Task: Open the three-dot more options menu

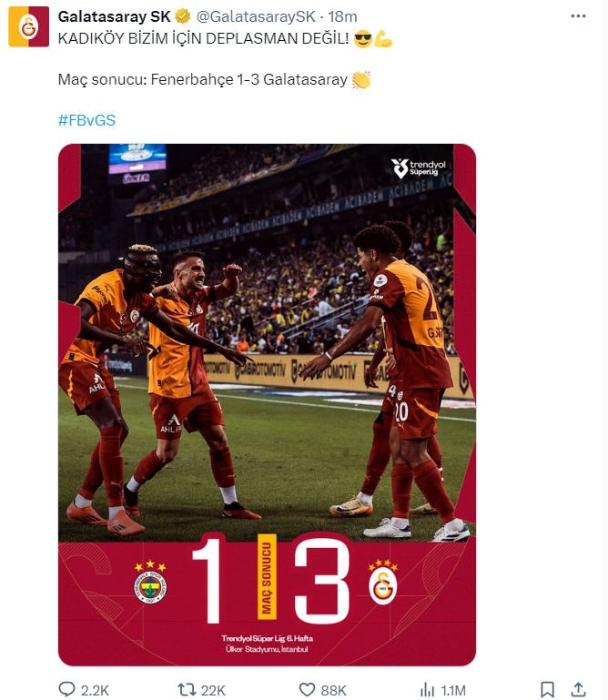Action: [578, 16]
